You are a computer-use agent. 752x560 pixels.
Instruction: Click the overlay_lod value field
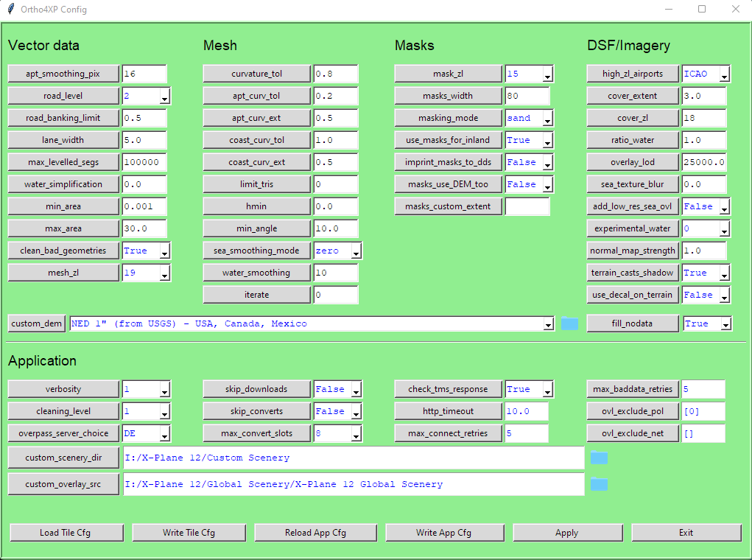(x=704, y=162)
